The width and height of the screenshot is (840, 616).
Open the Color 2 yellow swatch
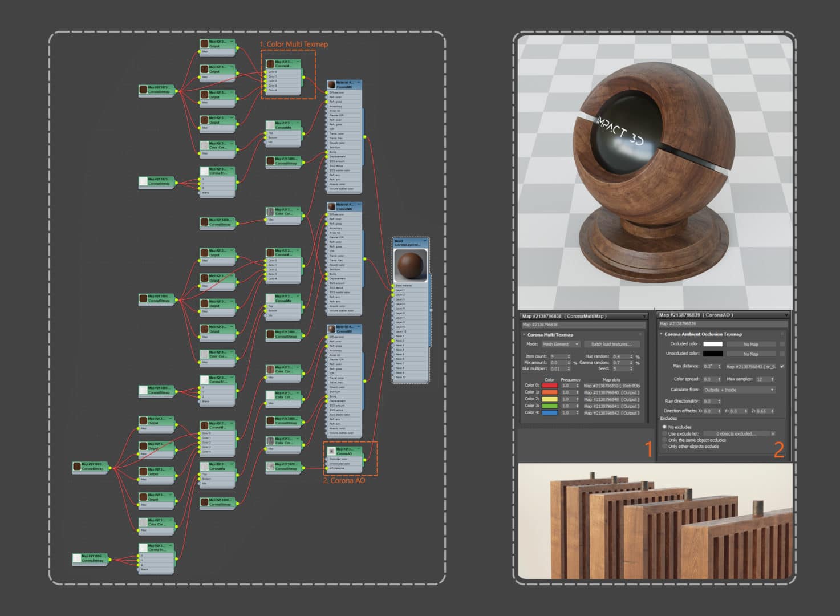(x=550, y=399)
